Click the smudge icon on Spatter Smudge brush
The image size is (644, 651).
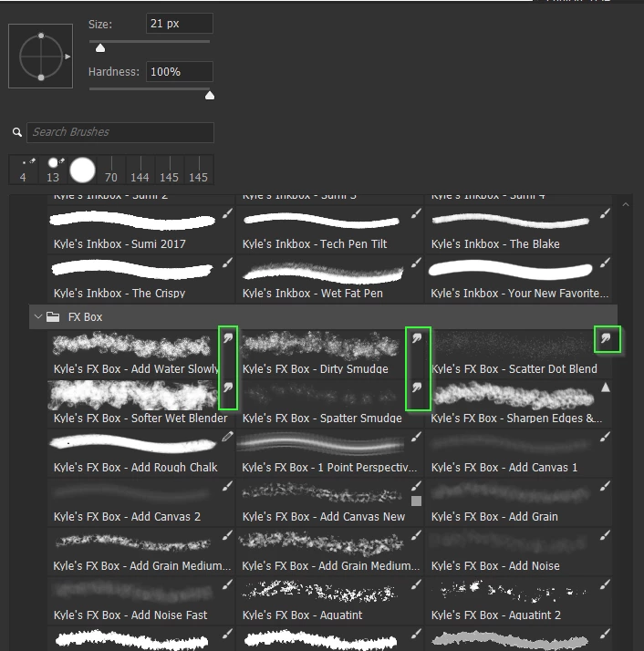coord(417,387)
